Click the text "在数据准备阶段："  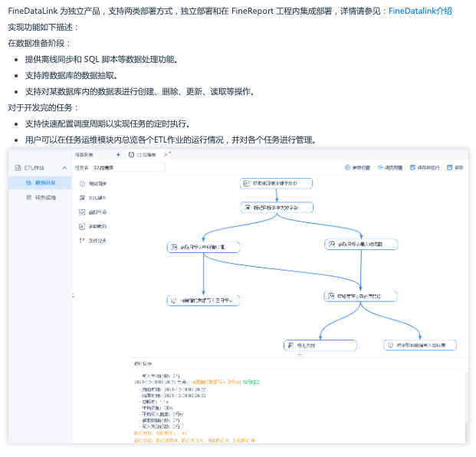click(39, 44)
